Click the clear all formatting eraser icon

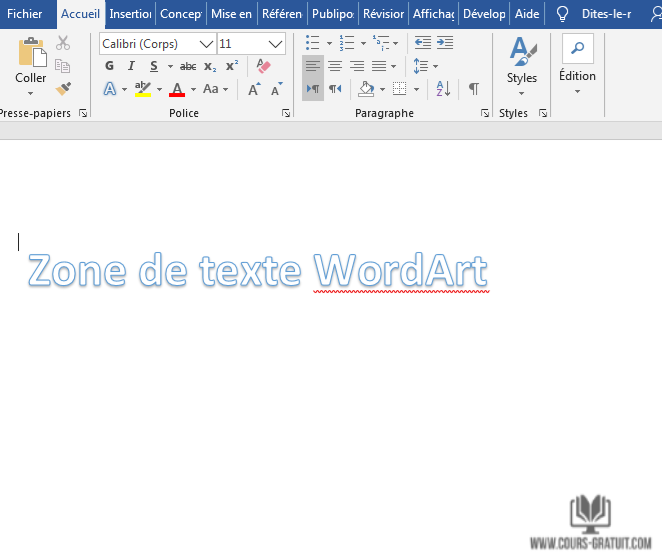pos(263,66)
